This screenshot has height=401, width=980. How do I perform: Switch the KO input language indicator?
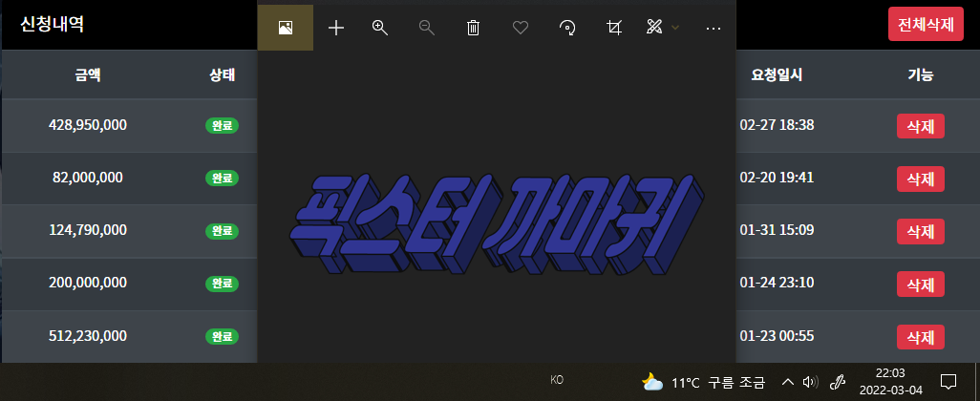557,379
